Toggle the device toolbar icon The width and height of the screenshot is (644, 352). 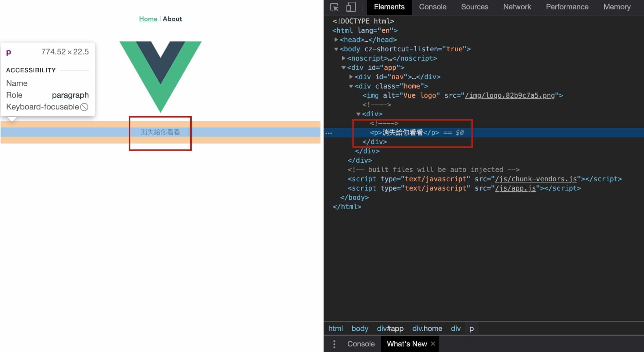pyautogui.click(x=351, y=7)
